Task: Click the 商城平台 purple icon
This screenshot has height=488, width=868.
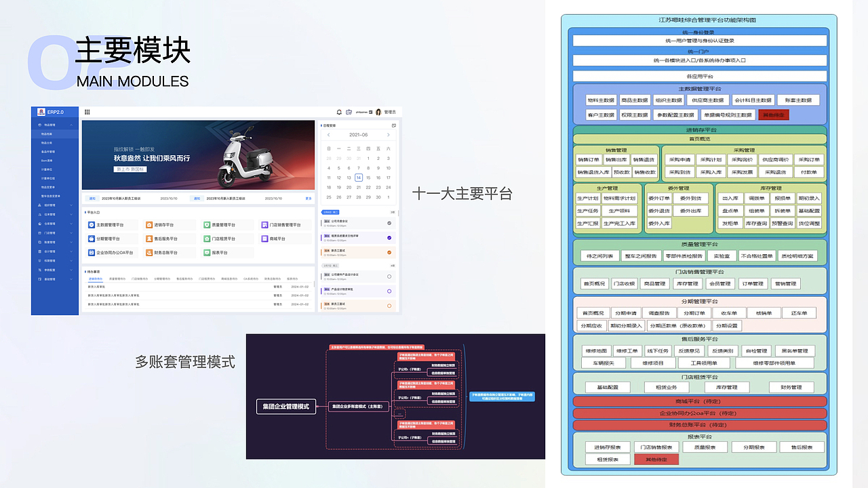Action: (x=264, y=239)
